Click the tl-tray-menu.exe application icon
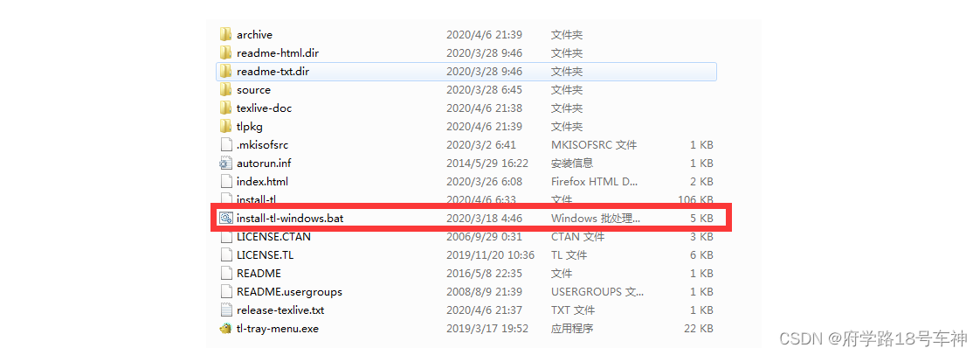 [x=225, y=328]
